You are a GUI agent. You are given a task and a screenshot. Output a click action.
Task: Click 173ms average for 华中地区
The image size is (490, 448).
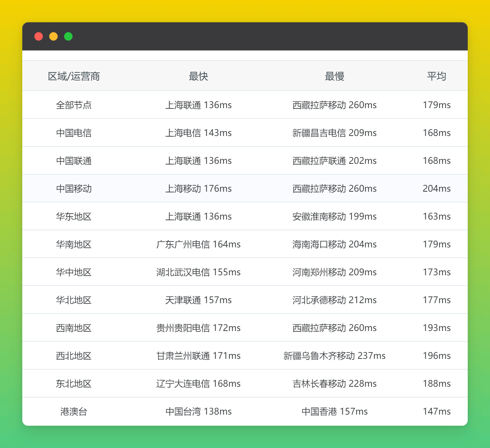coord(437,272)
